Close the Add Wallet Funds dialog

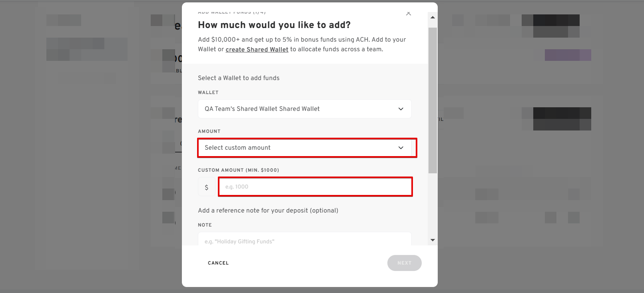(x=408, y=13)
